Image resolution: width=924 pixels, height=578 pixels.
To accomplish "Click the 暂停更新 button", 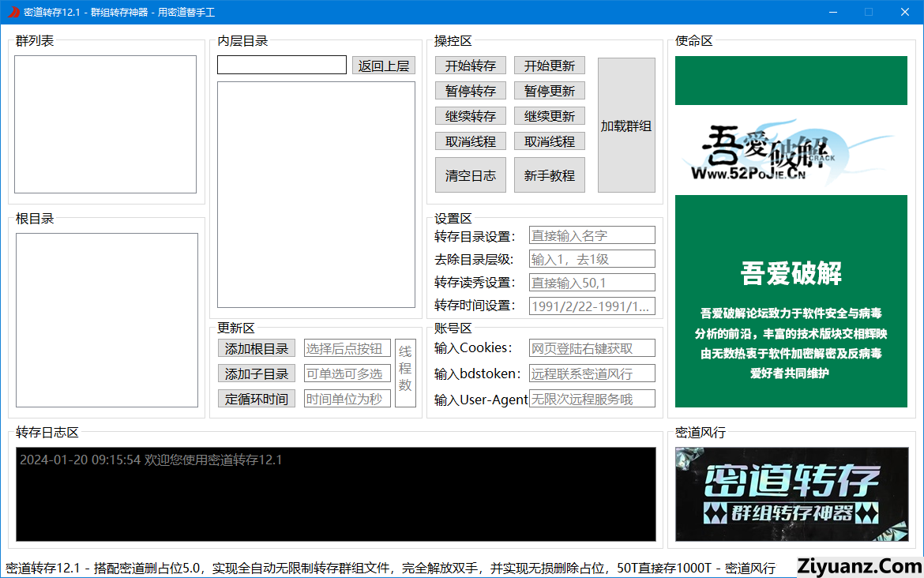I will coord(549,91).
